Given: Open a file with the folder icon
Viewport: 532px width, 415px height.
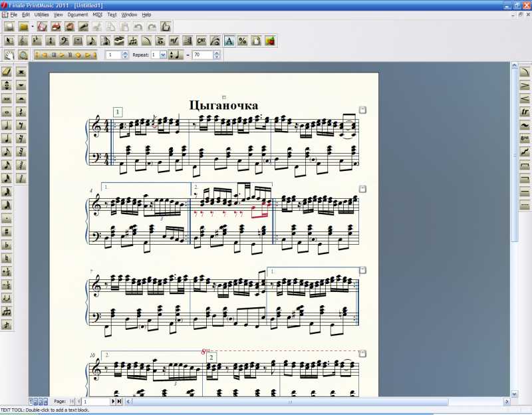Looking at the screenshot, I should (23, 27).
